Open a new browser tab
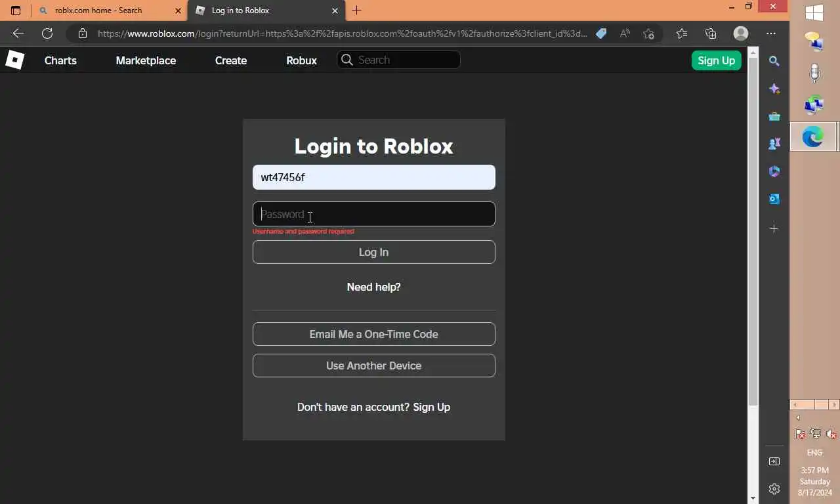This screenshot has width=840, height=504. pos(356,10)
